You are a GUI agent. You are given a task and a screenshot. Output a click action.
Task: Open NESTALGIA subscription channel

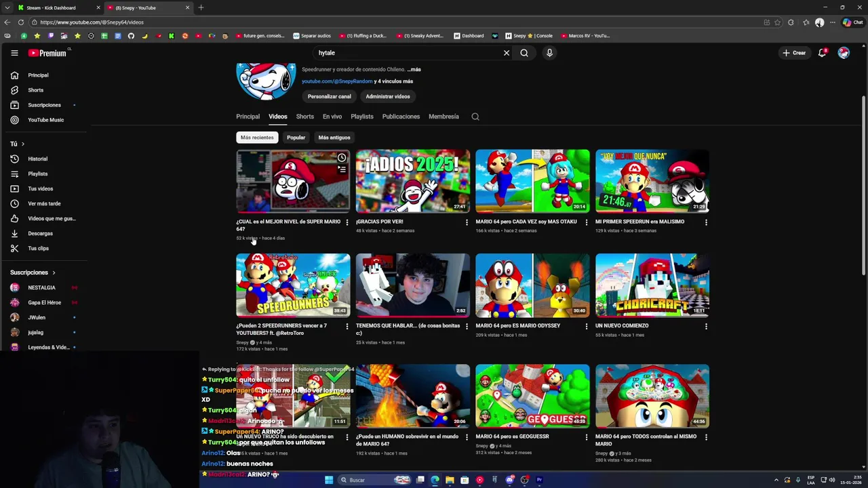pyautogui.click(x=43, y=288)
